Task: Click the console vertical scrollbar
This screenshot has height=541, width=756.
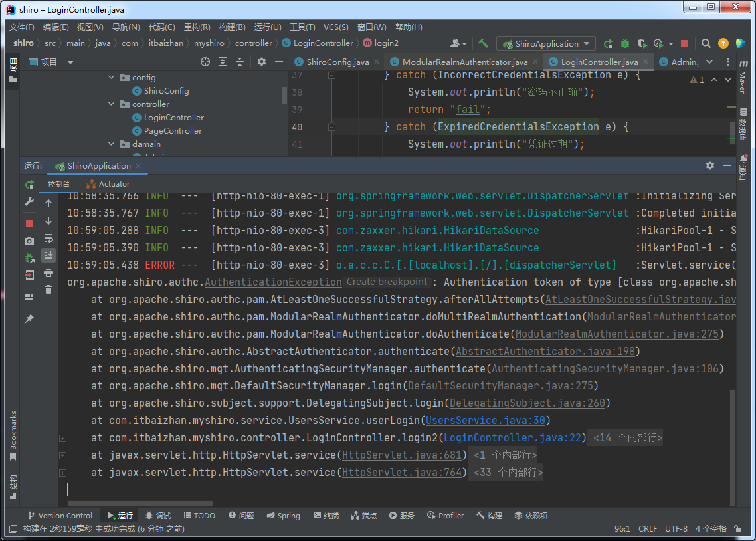Action: (732, 447)
